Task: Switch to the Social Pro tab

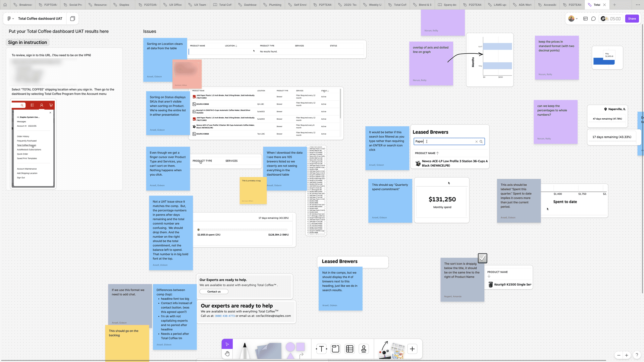Action: (73, 5)
